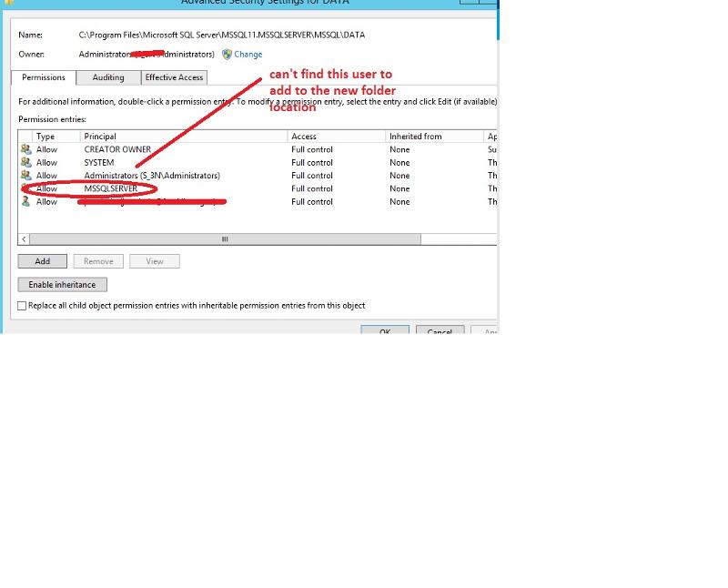Screen dimensions: 728x588
Task: Click the CREATOR OWNER group icon
Action: (x=26, y=149)
